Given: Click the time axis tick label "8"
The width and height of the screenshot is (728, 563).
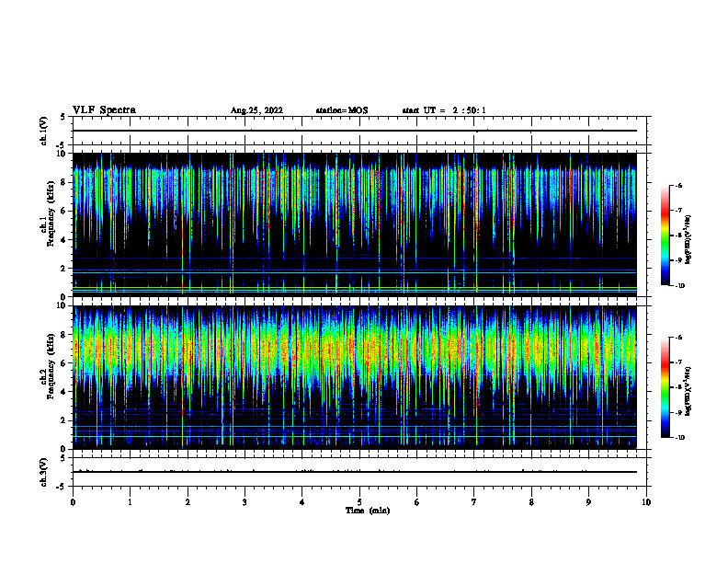Looking at the screenshot, I should (531, 502).
